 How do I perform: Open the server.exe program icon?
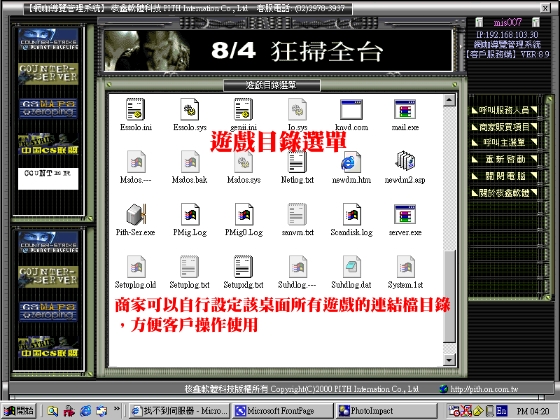pos(405,214)
